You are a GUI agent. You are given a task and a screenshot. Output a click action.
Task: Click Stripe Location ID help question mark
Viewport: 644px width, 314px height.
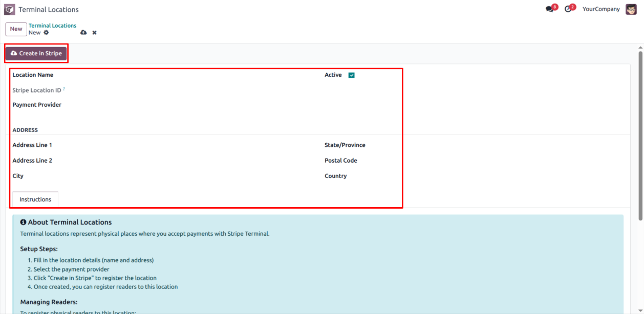point(64,89)
